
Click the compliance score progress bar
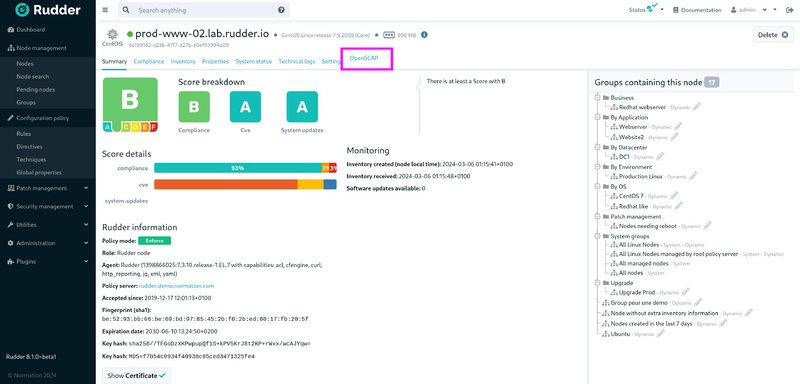(245, 168)
